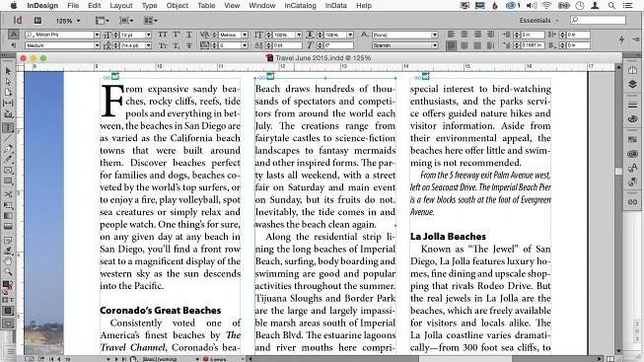644x362 pixels.
Task: Click the first-line left indent field
Action: (x=534, y=45)
